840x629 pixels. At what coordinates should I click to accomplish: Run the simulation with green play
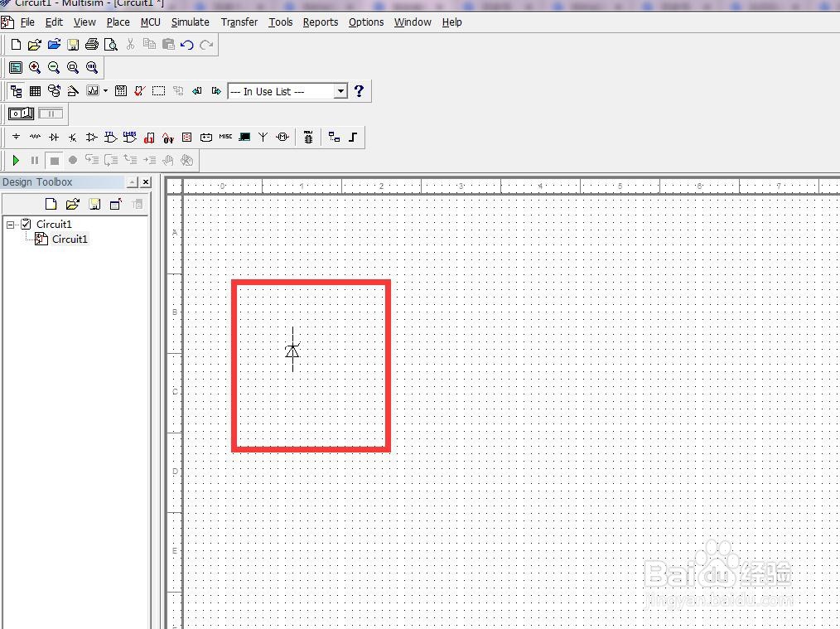point(16,160)
